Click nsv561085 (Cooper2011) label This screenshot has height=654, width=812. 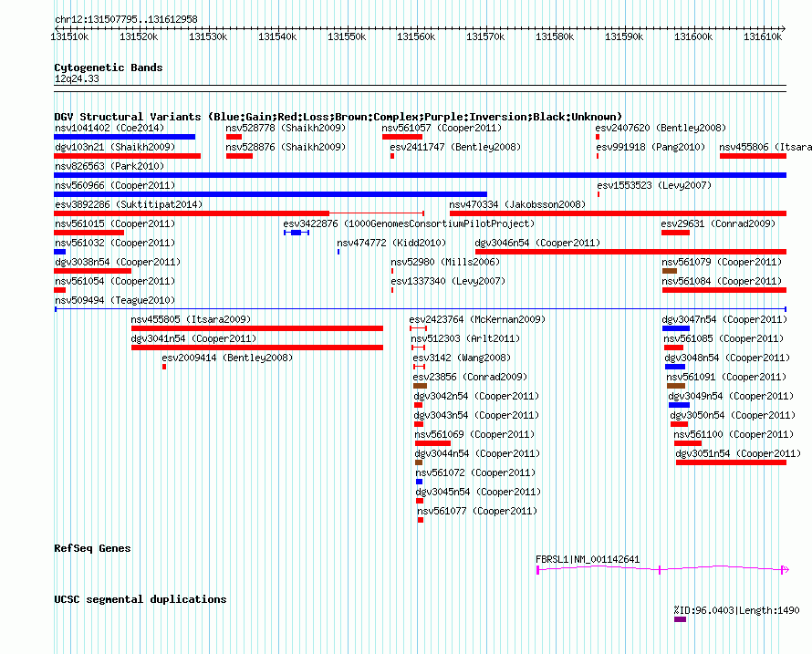pyautogui.click(x=724, y=338)
